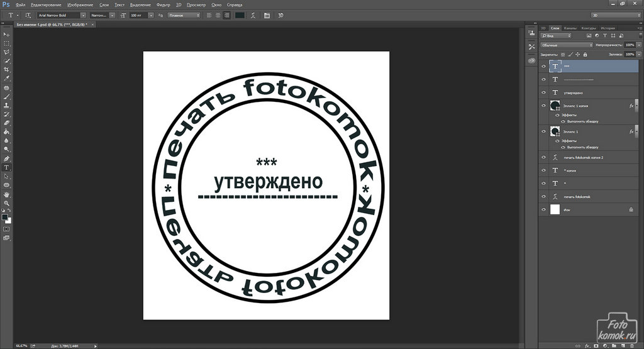Select the Path Selection tool
The height and width of the screenshot is (349, 644).
coord(6,177)
